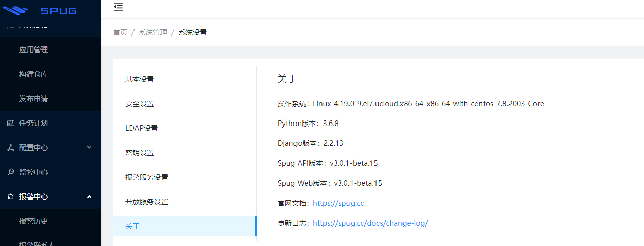Open 报警历史 in sidebar
Screen dimensions: 644x246
click(50, 221)
